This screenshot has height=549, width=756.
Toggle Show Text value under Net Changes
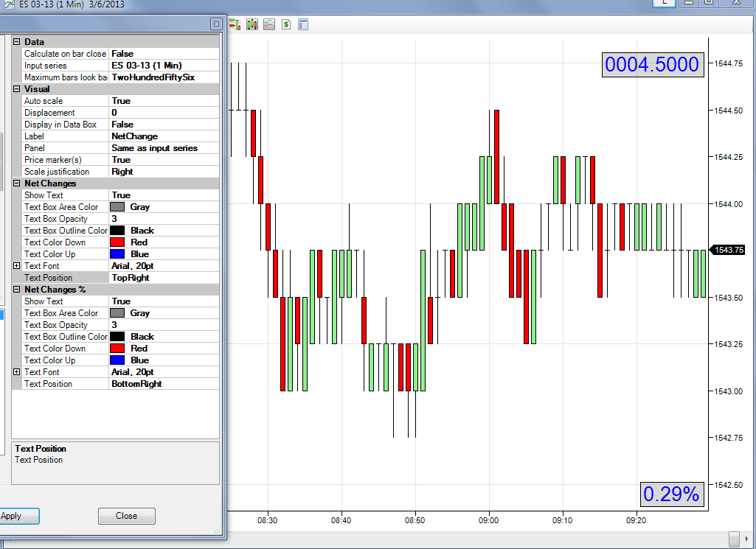point(164,195)
